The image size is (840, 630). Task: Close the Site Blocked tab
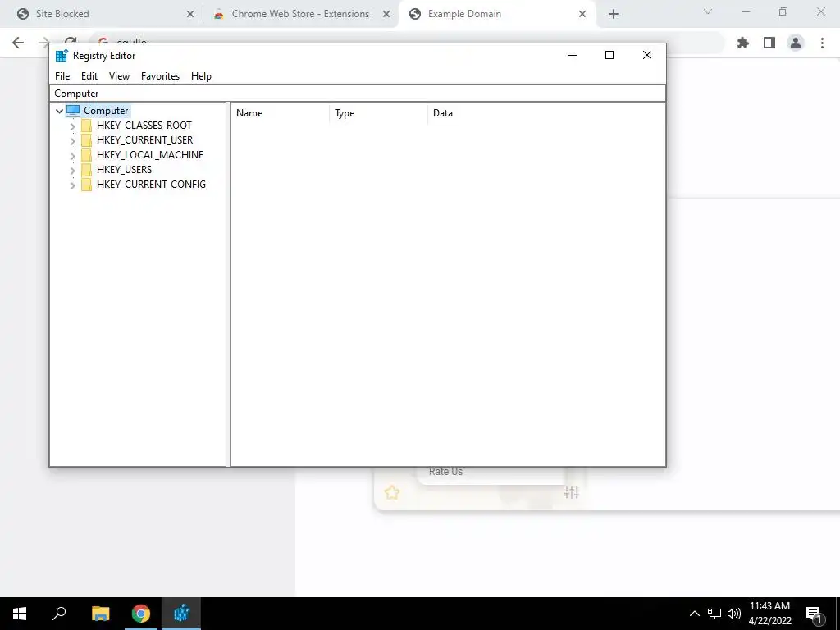[190, 15]
